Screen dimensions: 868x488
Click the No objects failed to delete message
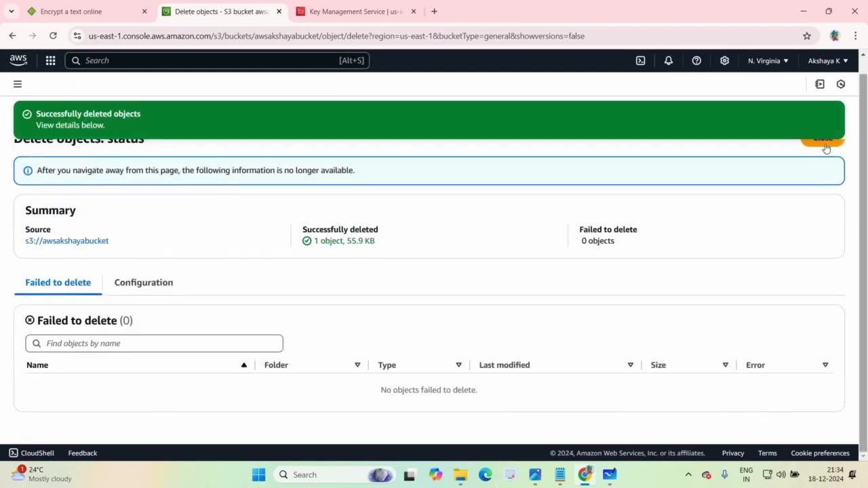click(429, 390)
